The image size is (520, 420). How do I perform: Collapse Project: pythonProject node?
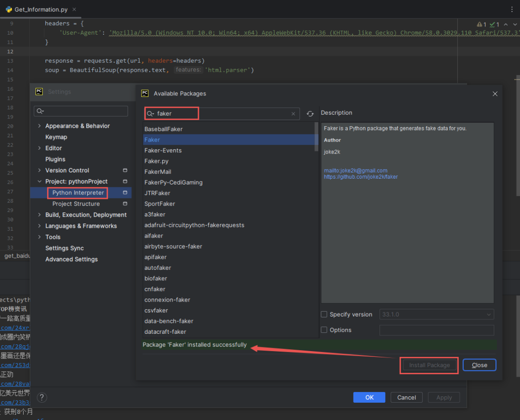coord(39,182)
